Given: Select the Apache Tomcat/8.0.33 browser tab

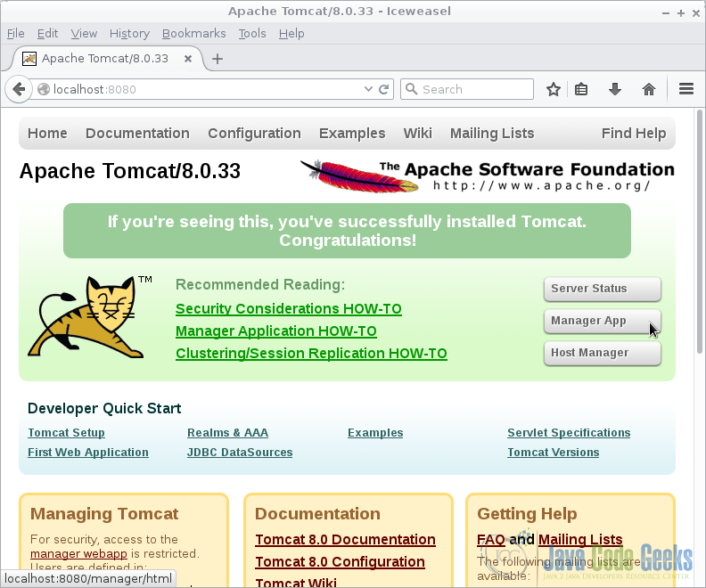Looking at the screenshot, I should coord(105,59).
